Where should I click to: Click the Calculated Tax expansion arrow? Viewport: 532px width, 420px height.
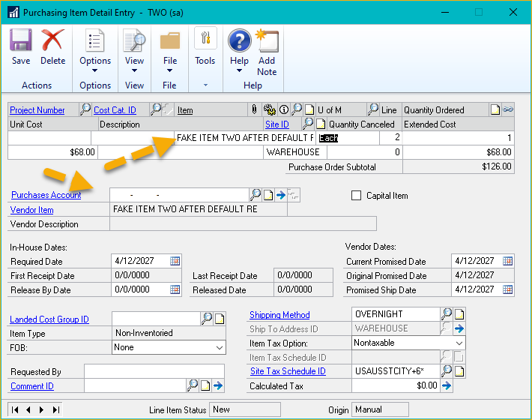pos(447,385)
